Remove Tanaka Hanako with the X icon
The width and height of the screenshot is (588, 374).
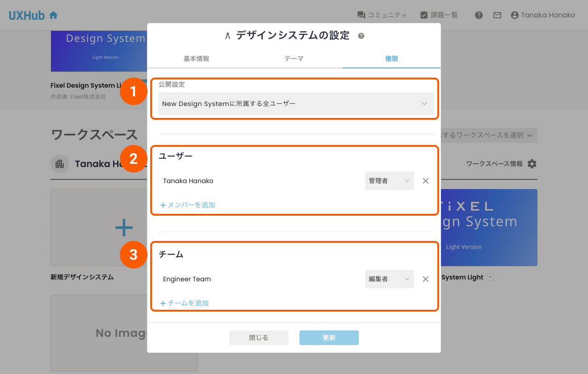coord(425,180)
